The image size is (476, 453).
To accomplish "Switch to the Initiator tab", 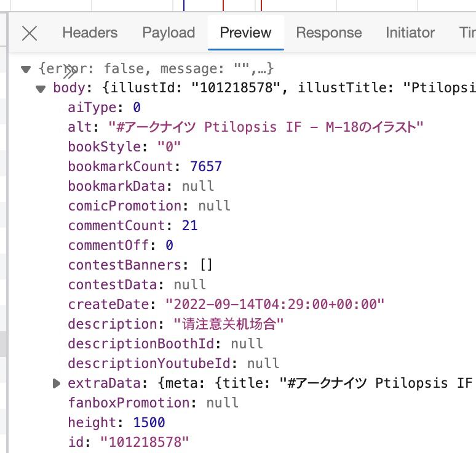I will point(410,33).
